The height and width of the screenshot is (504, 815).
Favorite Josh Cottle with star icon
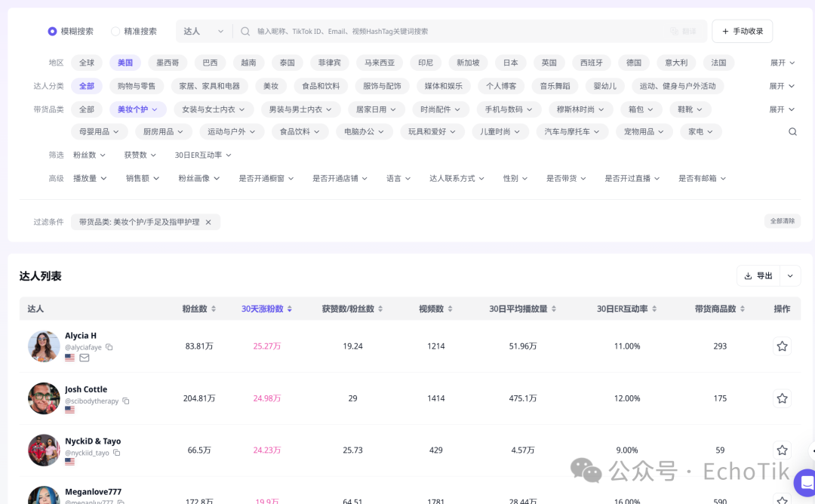pyautogui.click(x=783, y=398)
